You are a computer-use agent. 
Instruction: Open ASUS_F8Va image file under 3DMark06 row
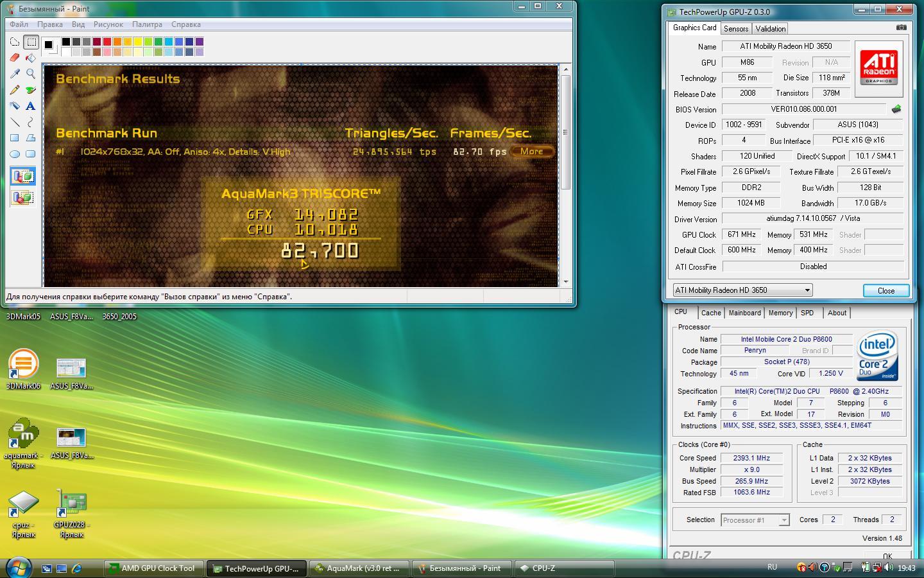[71, 374]
